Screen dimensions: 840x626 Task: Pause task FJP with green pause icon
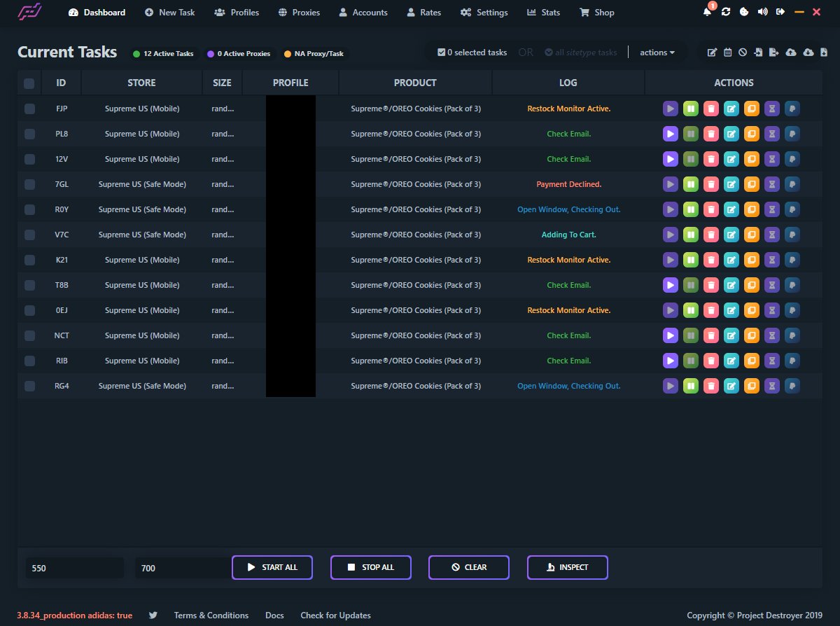[x=691, y=109]
